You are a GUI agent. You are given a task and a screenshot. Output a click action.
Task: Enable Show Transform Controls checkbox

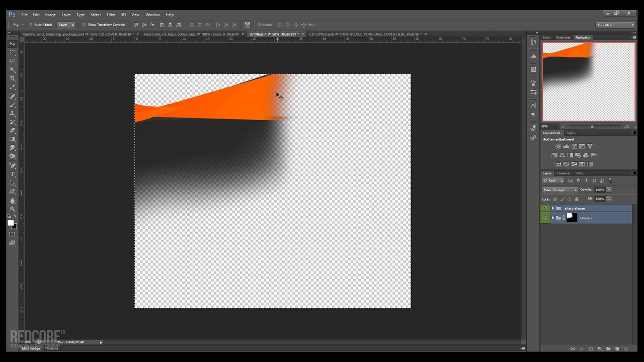coord(84,25)
